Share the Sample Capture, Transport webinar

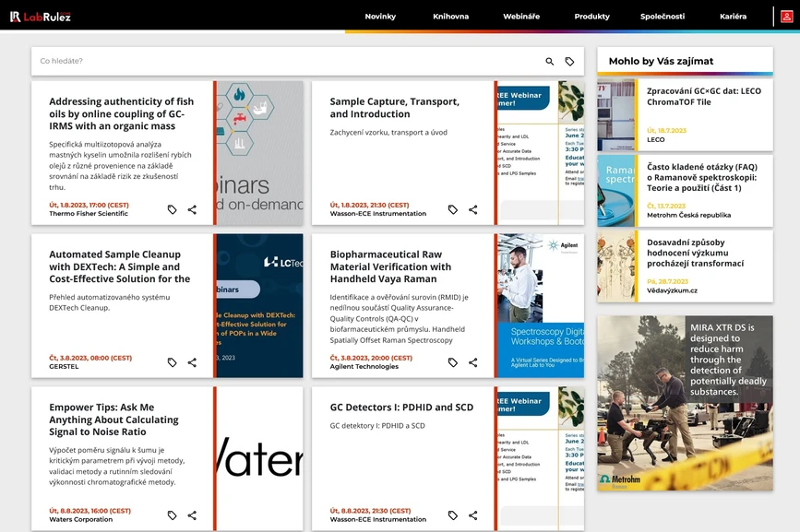coord(473,209)
